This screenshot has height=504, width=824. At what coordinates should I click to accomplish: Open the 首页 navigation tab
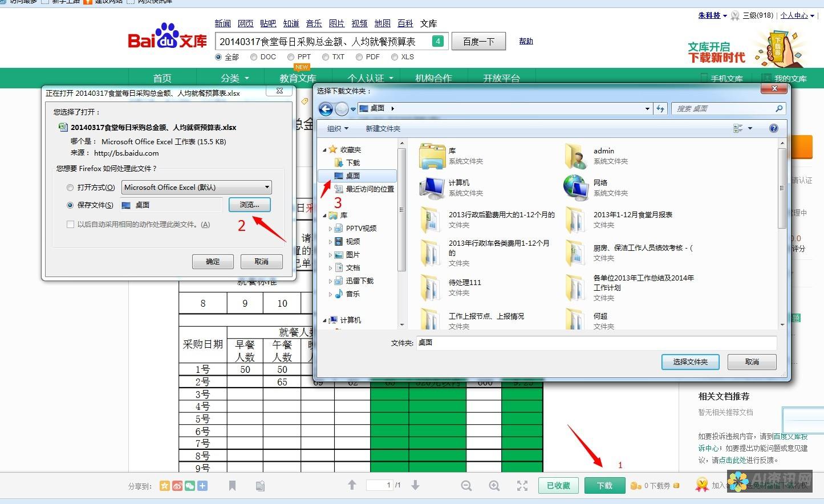tap(162, 78)
